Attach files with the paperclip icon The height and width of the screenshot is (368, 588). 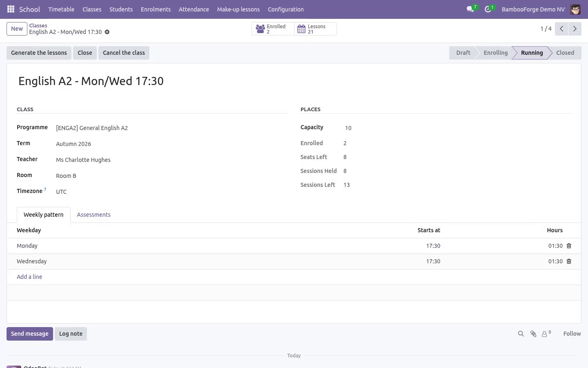tap(533, 334)
